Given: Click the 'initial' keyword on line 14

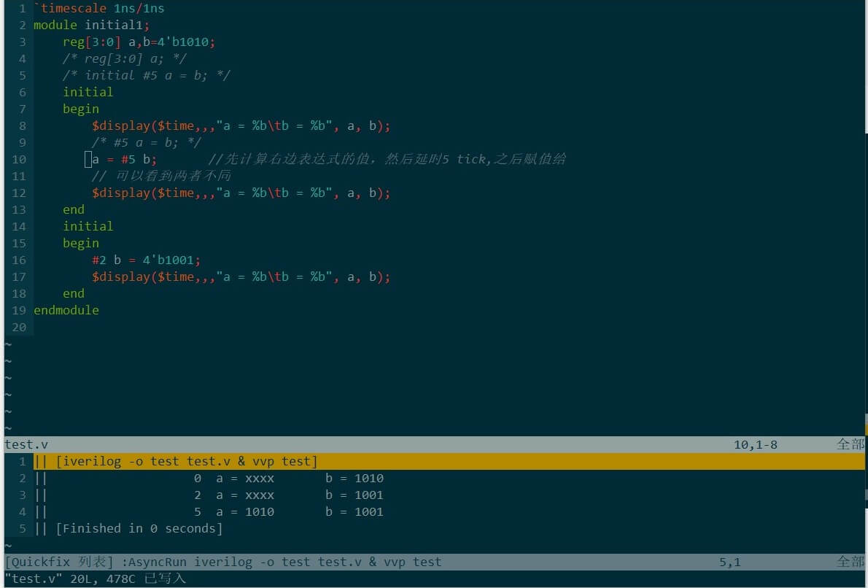Looking at the screenshot, I should (x=88, y=226).
